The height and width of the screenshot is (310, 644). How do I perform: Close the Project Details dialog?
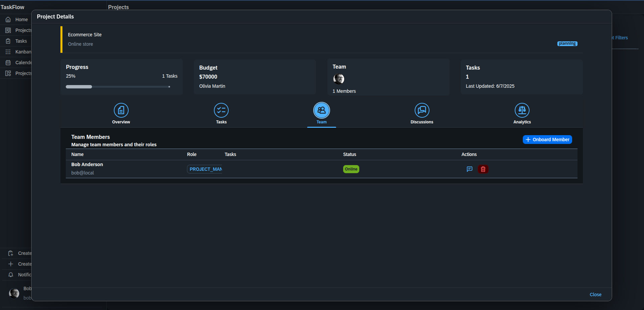(x=596, y=295)
